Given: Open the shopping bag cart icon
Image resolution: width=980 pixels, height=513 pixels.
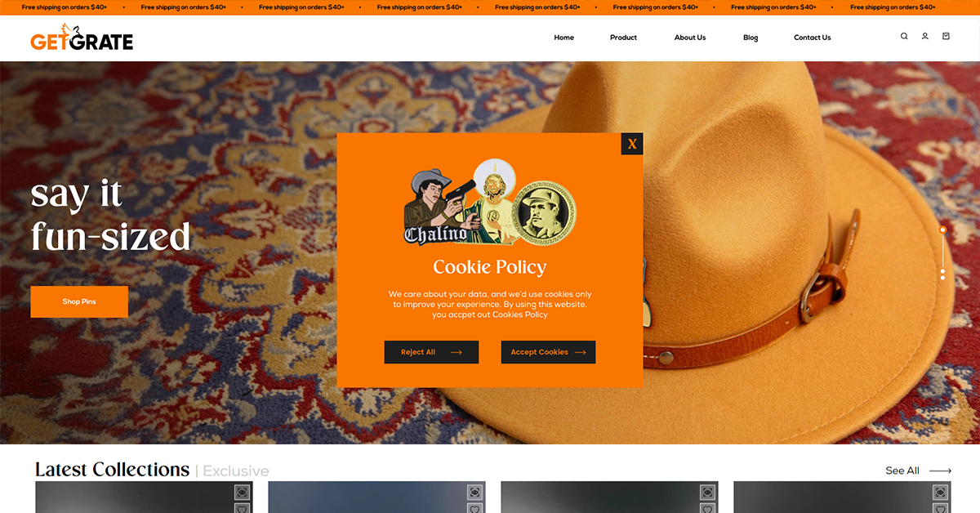Looking at the screenshot, I should pos(946,36).
